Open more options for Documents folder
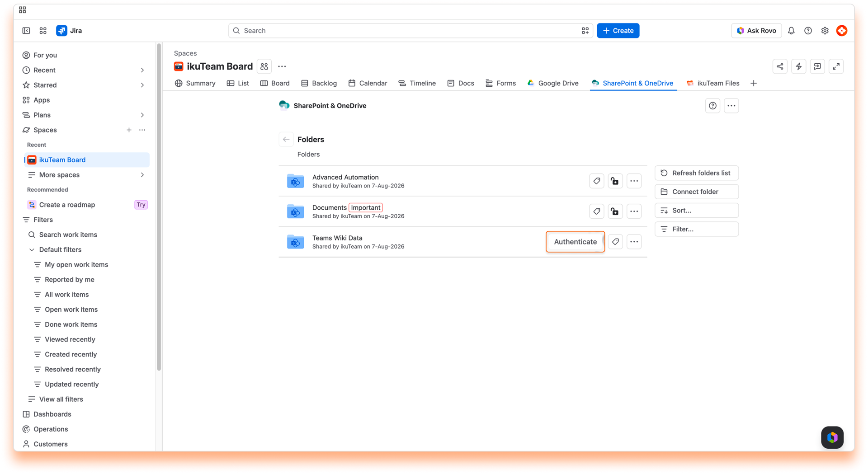This screenshot has width=868, height=474. click(634, 211)
